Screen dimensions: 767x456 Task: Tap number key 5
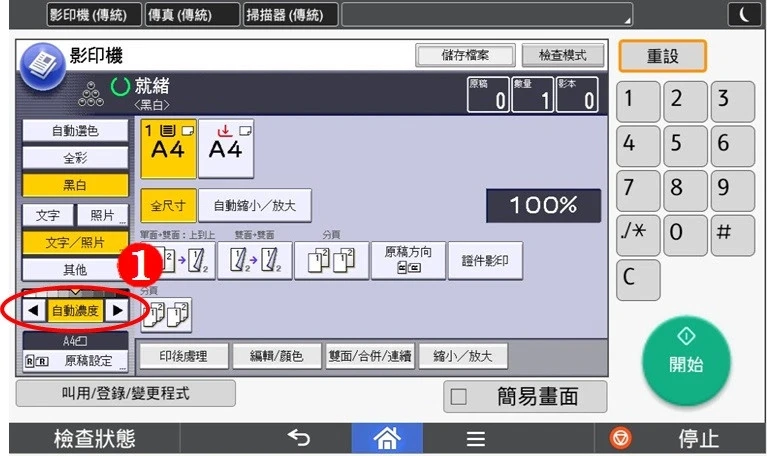coord(685,146)
